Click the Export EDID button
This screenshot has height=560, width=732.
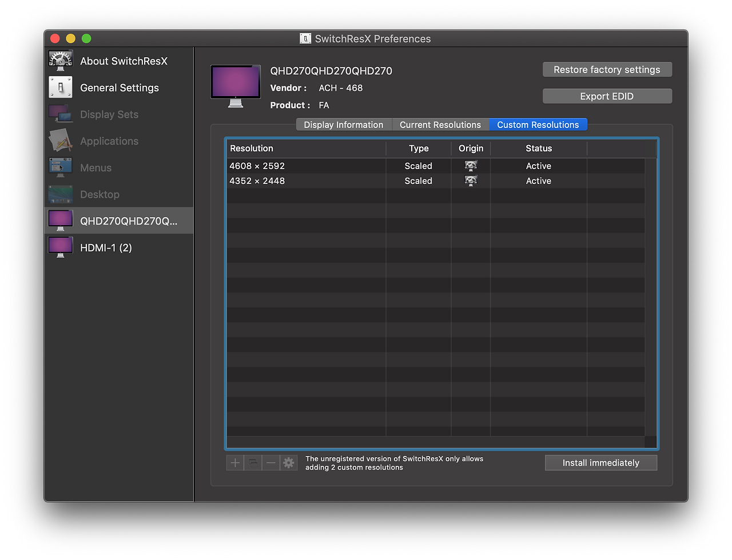(607, 96)
